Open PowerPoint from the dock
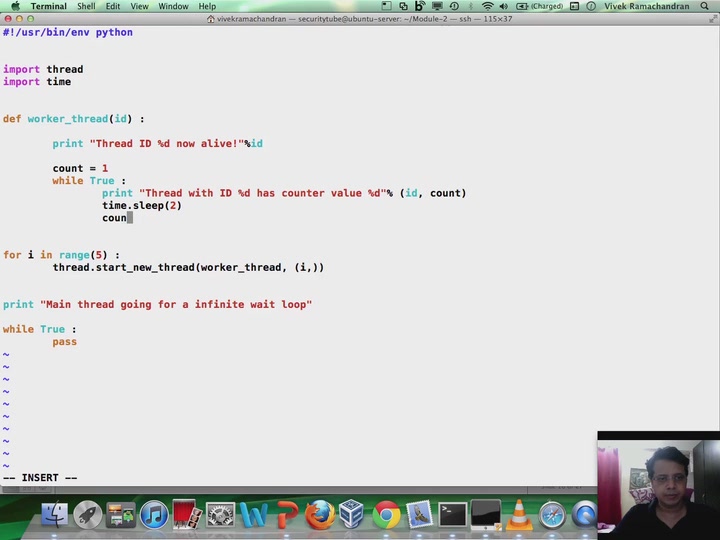The image size is (720, 540). (287, 515)
